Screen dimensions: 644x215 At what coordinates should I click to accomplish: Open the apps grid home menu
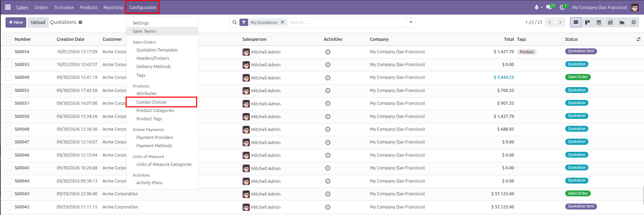[8, 7]
